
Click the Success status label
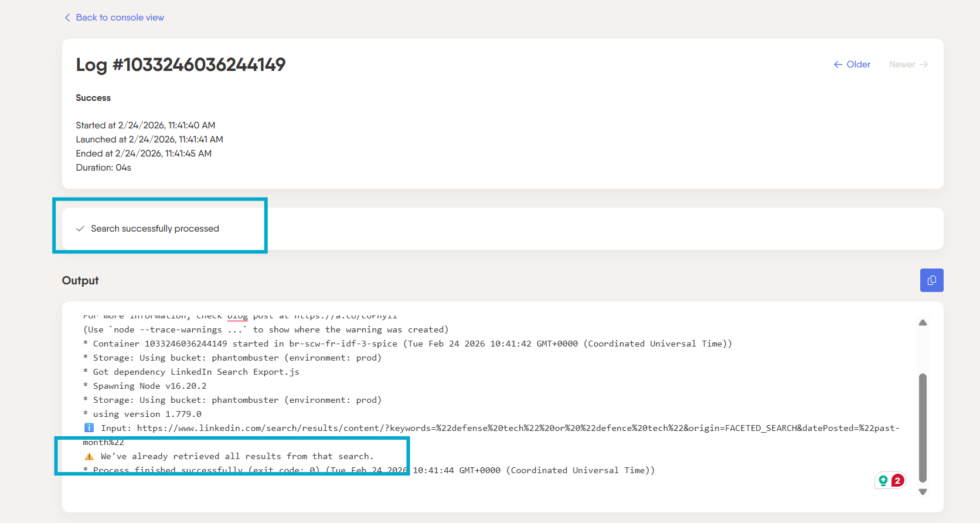click(93, 98)
